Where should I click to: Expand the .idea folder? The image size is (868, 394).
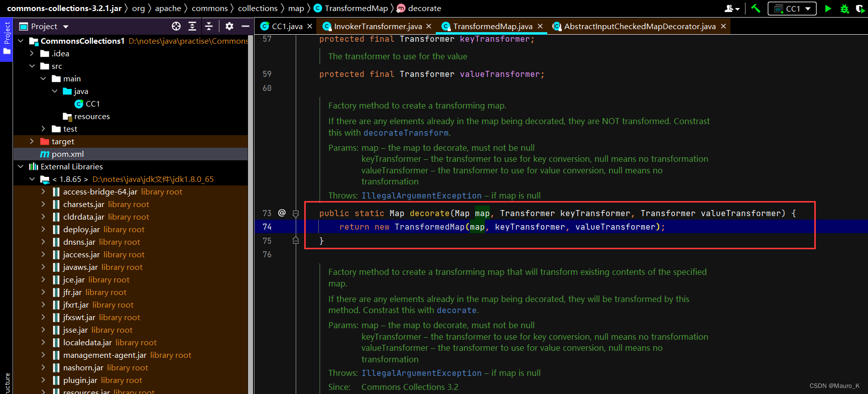(x=32, y=53)
